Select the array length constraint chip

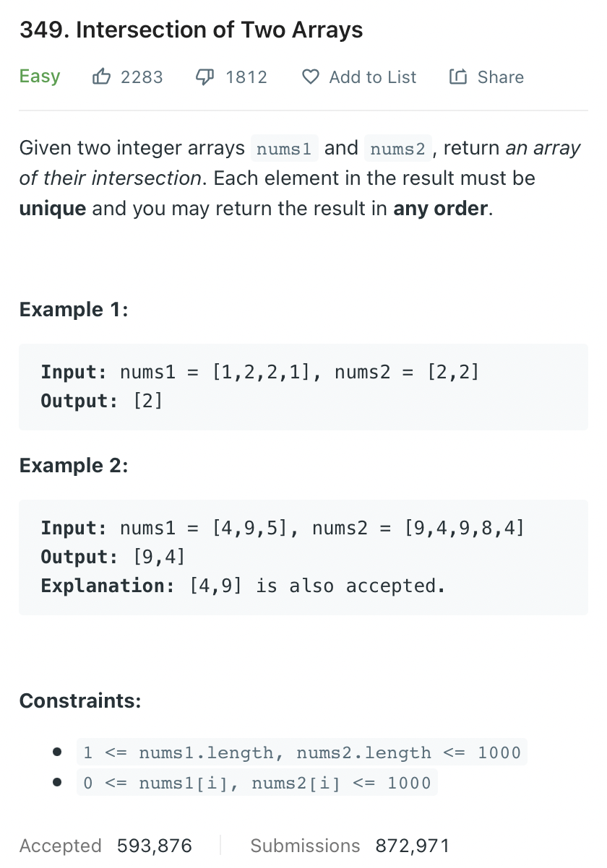303,752
